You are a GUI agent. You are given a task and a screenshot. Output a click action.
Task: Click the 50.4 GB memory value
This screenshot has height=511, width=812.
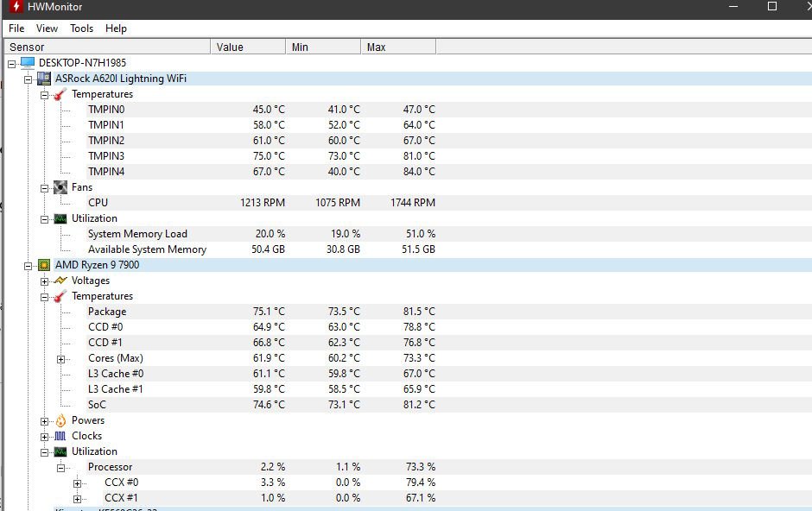[x=269, y=249]
